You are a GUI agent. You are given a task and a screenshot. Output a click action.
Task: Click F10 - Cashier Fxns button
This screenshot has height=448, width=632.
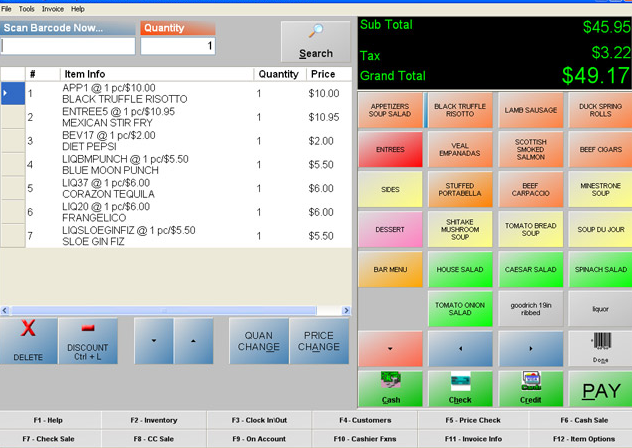(x=365, y=439)
